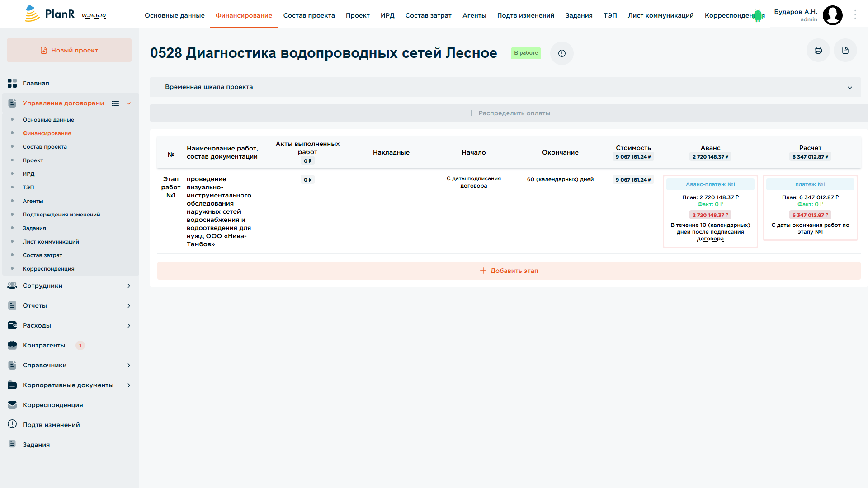The image size is (868, 488).
Task: Click the advance payment terms link
Action: point(710,232)
